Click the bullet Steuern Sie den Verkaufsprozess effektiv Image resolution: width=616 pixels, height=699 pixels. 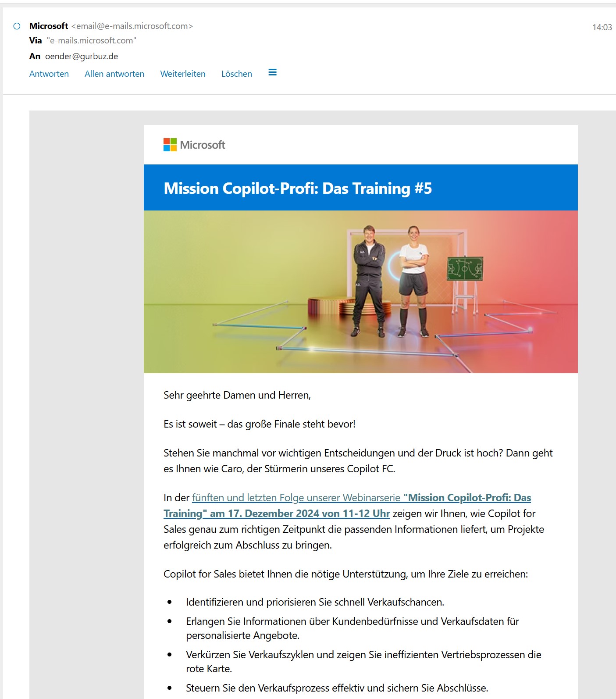tap(337, 688)
